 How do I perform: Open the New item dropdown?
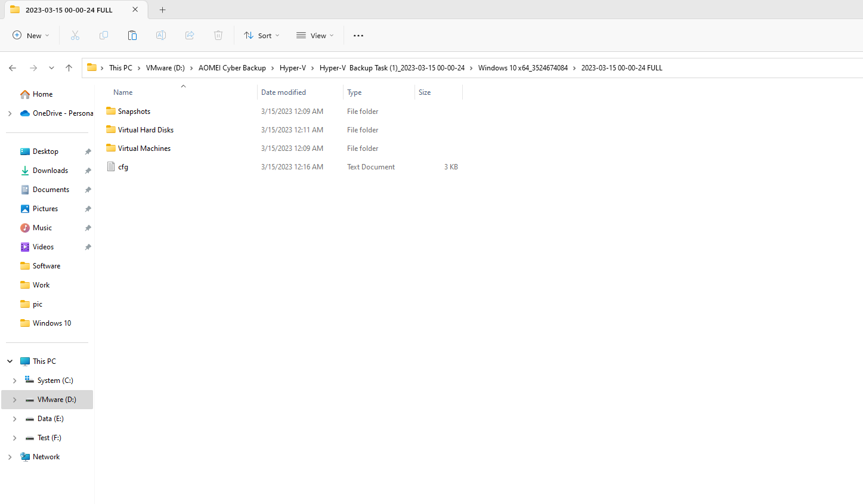(31, 36)
